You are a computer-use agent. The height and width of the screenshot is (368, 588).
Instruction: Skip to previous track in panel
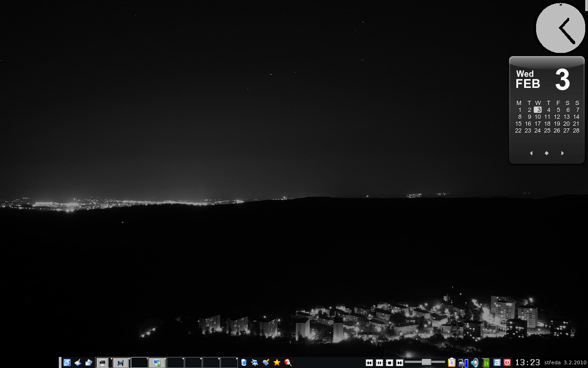coord(369,362)
